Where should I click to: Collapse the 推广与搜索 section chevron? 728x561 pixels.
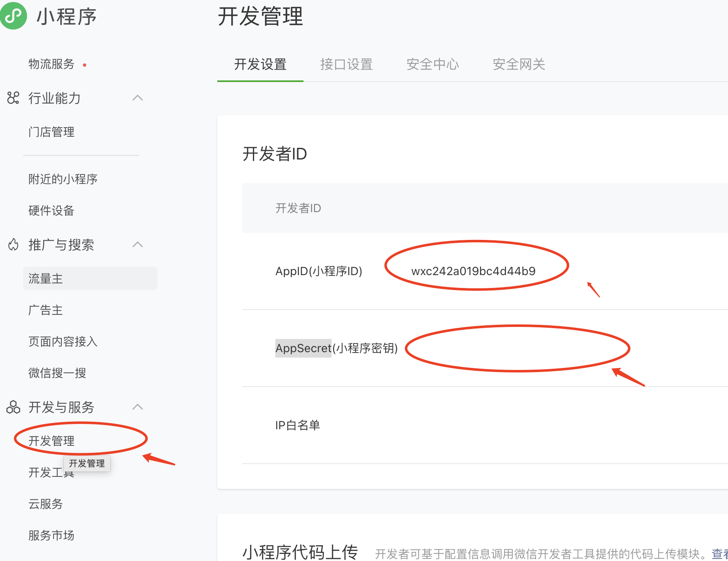[x=138, y=244]
